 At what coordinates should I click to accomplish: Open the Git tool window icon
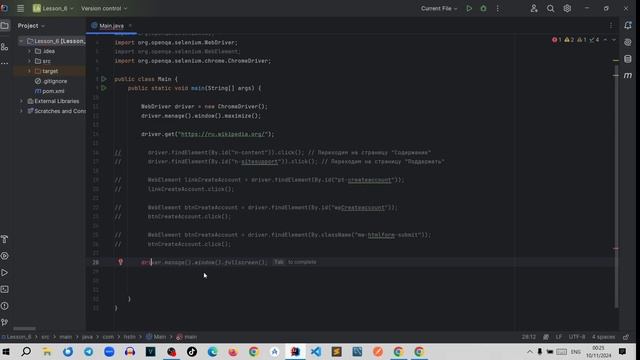pyautogui.click(x=4, y=322)
